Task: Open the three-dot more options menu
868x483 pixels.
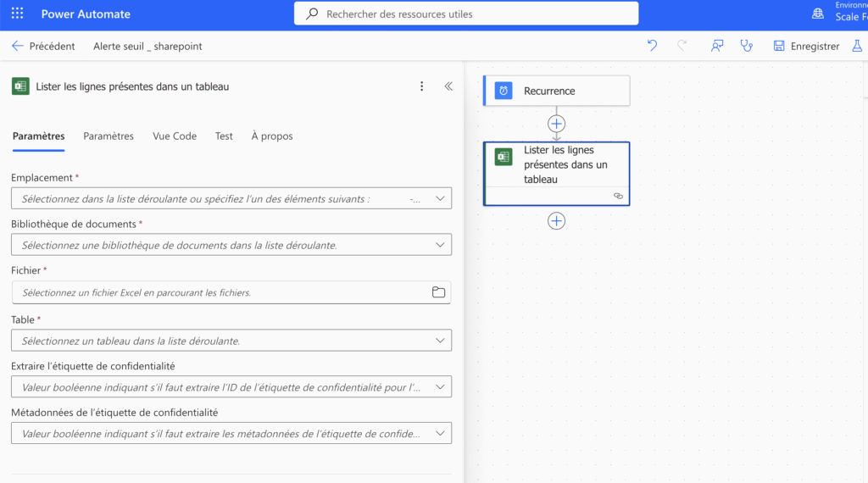Action: pos(422,86)
